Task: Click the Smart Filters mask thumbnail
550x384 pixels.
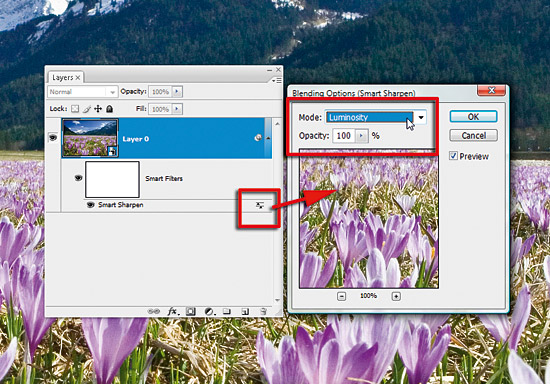Action: click(x=112, y=179)
